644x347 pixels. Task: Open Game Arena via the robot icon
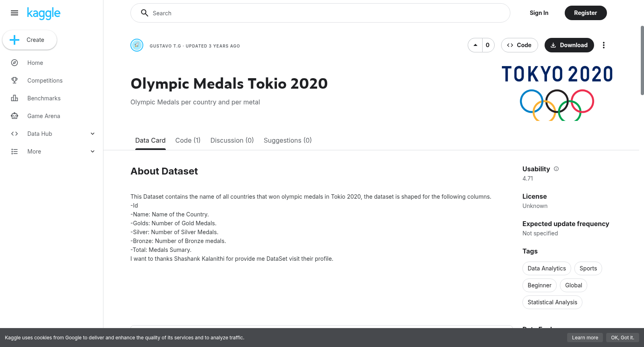tap(14, 116)
